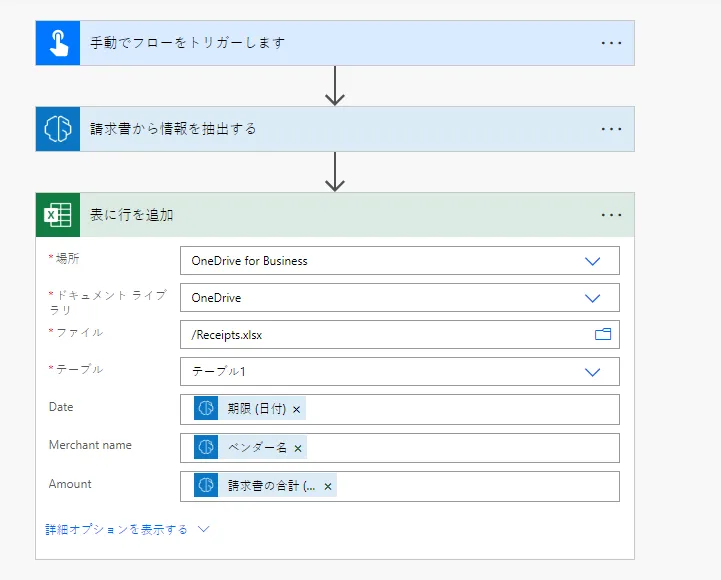Expand the ドキュメント ライブラリ dropdown

[592, 298]
